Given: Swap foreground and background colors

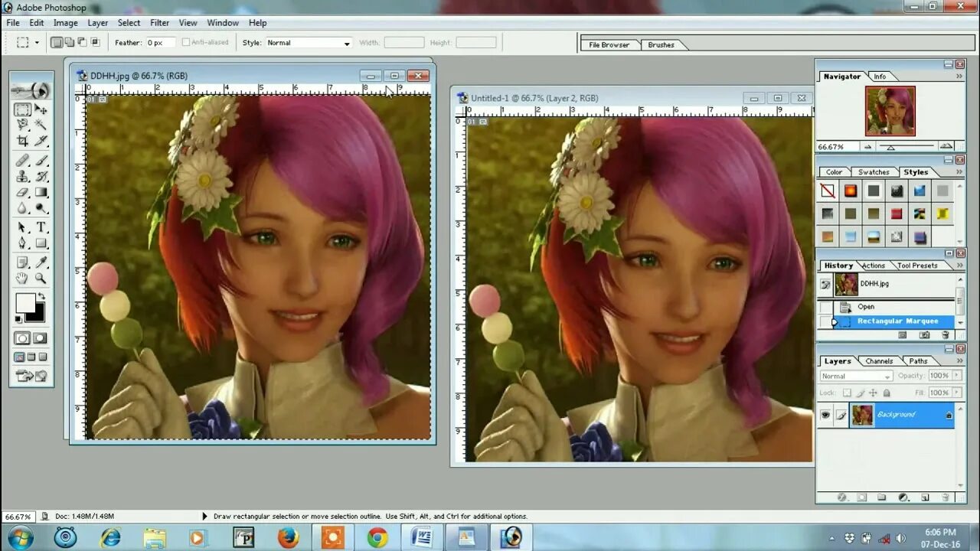Looking at the screenshot, I should [x=41, y=295].
